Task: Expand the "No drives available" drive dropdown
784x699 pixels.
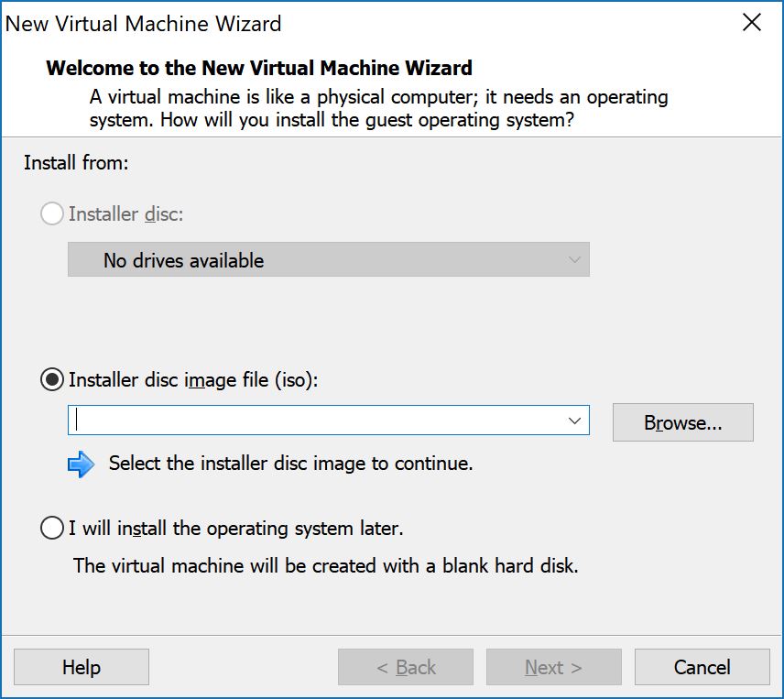Action: (x=575, y=260)
